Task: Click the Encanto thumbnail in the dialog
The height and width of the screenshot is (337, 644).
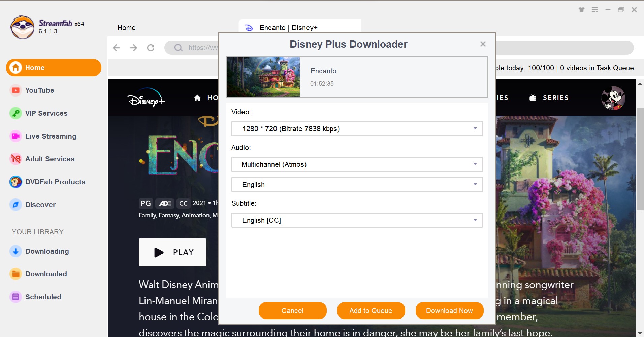Action: point(263,77)
